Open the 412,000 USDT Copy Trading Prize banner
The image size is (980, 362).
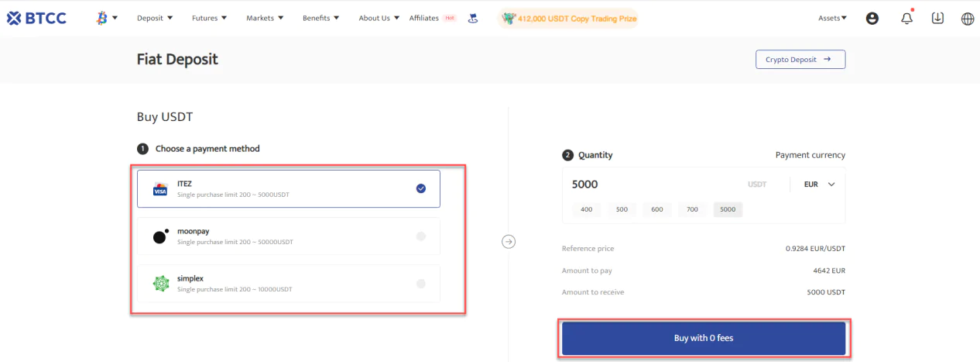[568, 18]
